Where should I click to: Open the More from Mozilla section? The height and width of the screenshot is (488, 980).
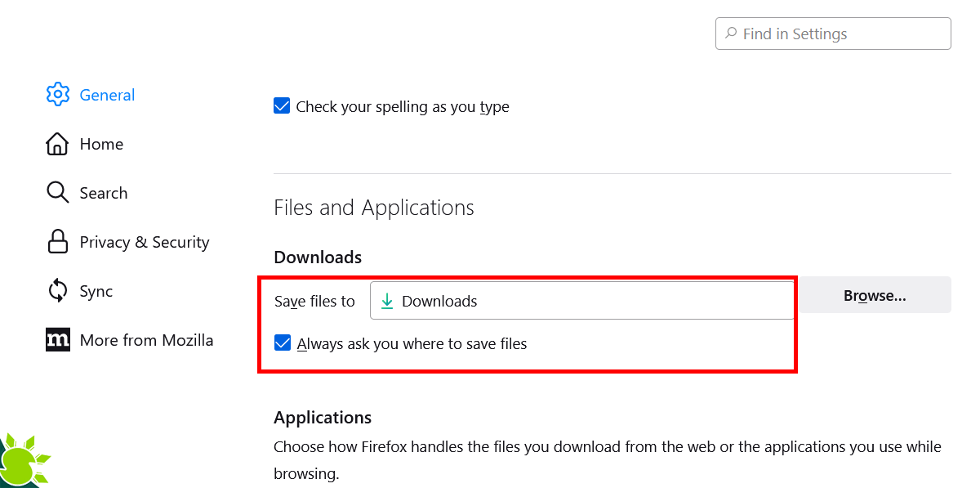(x=147, y=340)
